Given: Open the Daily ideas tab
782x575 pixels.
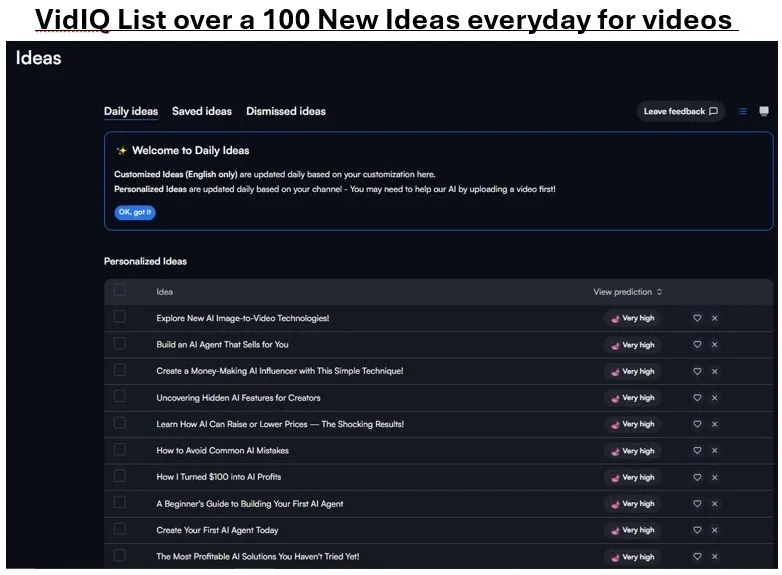Looking at the screenshot, I should [131, 111].
